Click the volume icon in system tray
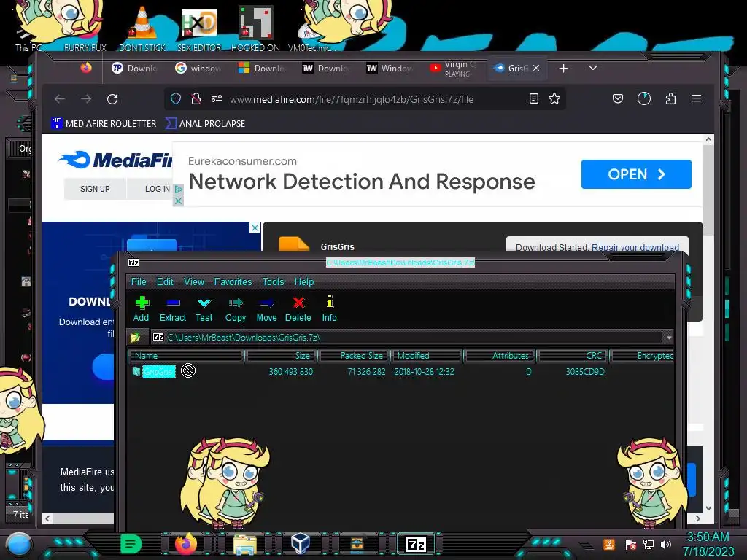 [x=666, y=544]
